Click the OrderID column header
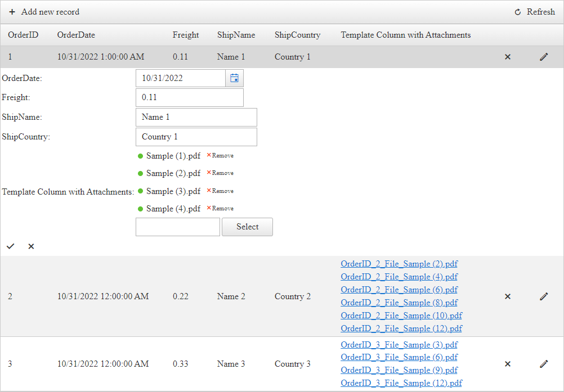 click(x=23, y=35)
